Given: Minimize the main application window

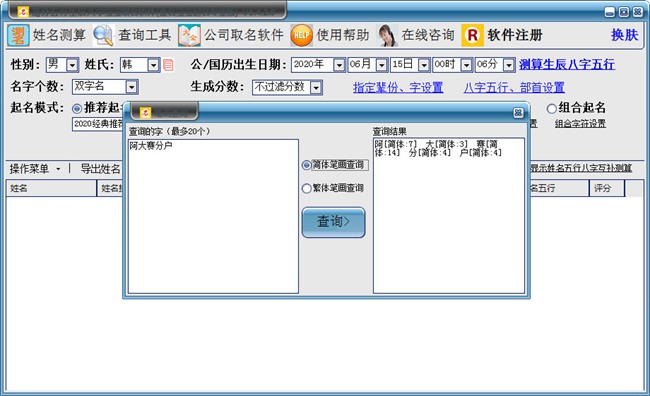Looking at the screenshot, I should [x=610, y=12].
